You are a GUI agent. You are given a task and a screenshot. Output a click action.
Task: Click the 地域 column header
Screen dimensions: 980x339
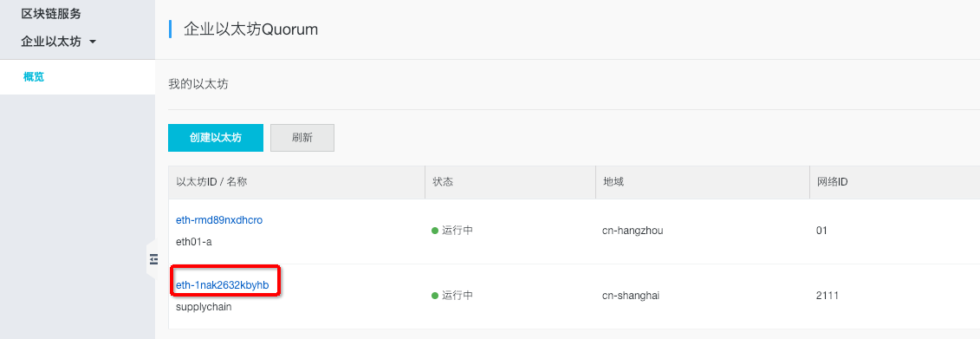click(x=613, y=182)
